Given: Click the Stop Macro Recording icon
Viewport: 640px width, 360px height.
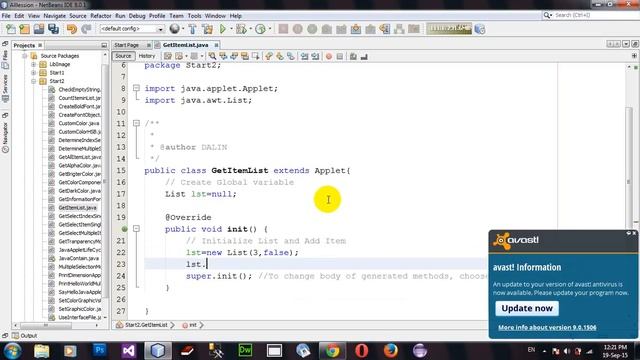Looking at the screenshot, I should tap(340, 56).
